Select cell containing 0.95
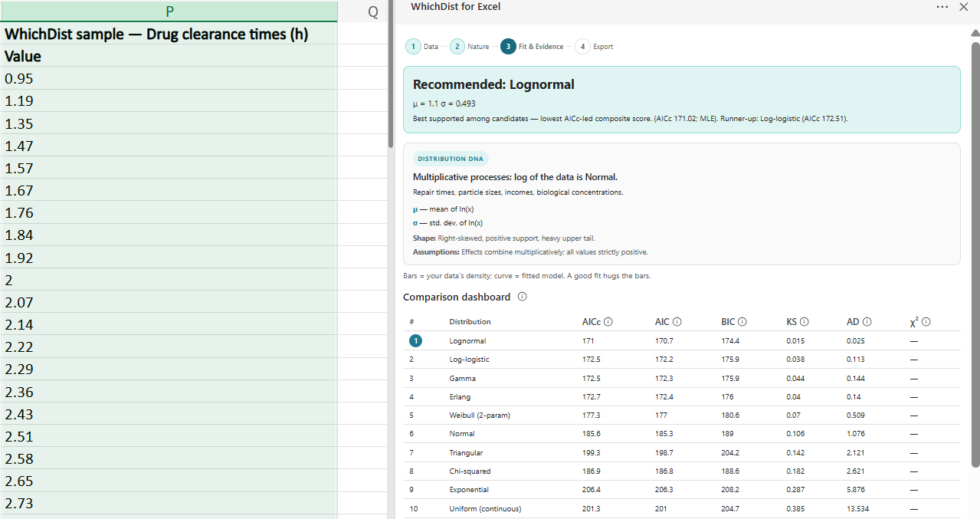Screen dimensions: 980x519 (169, 78)
